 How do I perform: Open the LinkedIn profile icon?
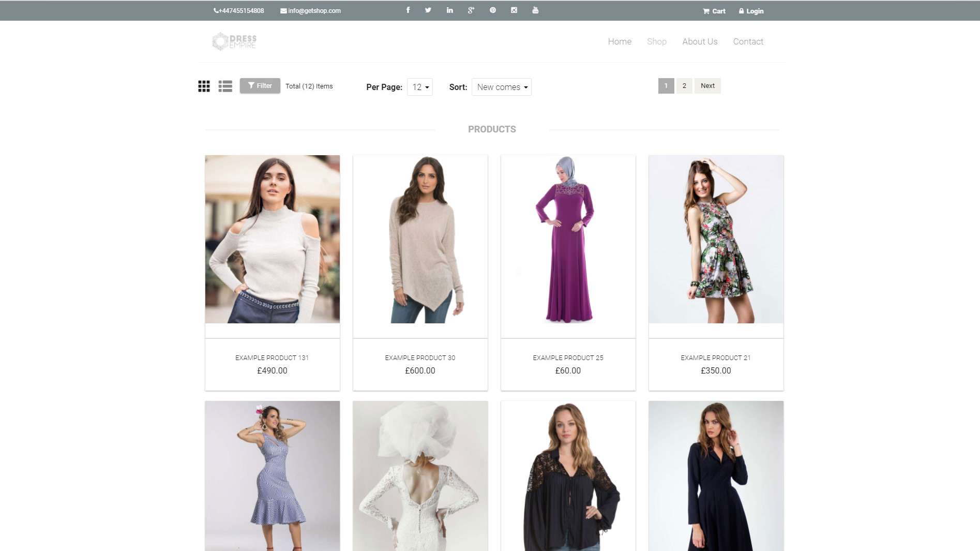click(450, 10)
